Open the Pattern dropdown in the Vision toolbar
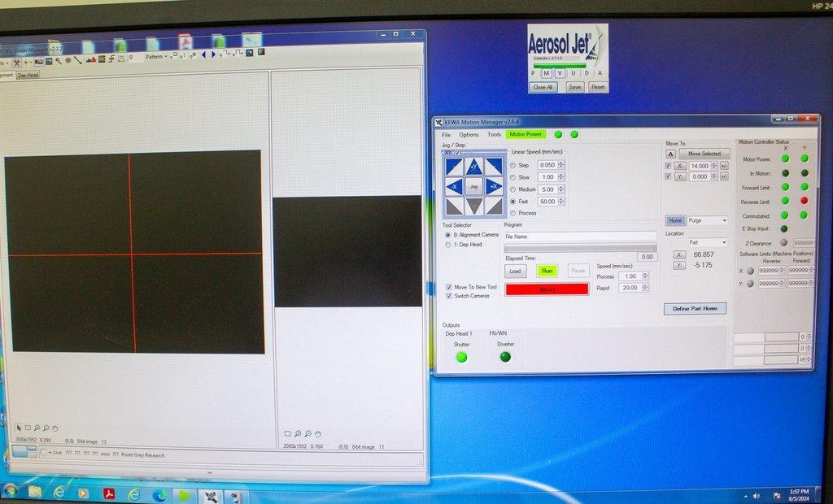833x504 pixels. coord(166,58)
